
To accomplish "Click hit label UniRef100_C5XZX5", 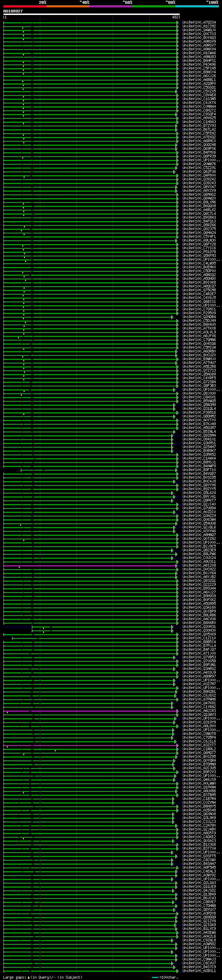I will [x=199, y=91].
